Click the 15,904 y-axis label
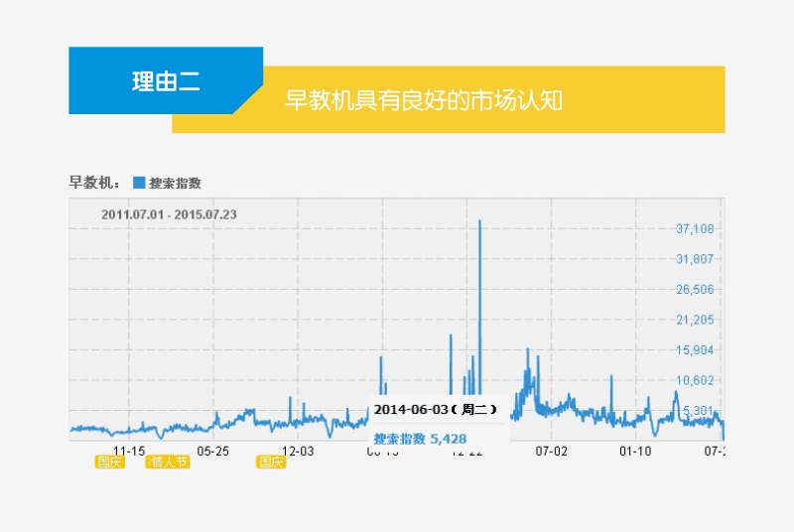The image size is (794, 532). pyautogui.click(x=695, y=350)
